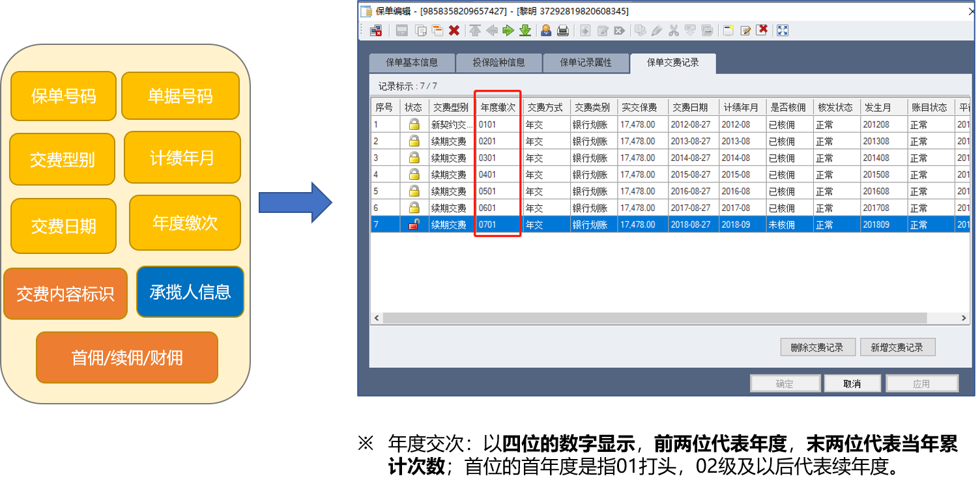Screen dimensions: 980x489
Task: Click the 取消 button
Action: (x=852, y=384)
